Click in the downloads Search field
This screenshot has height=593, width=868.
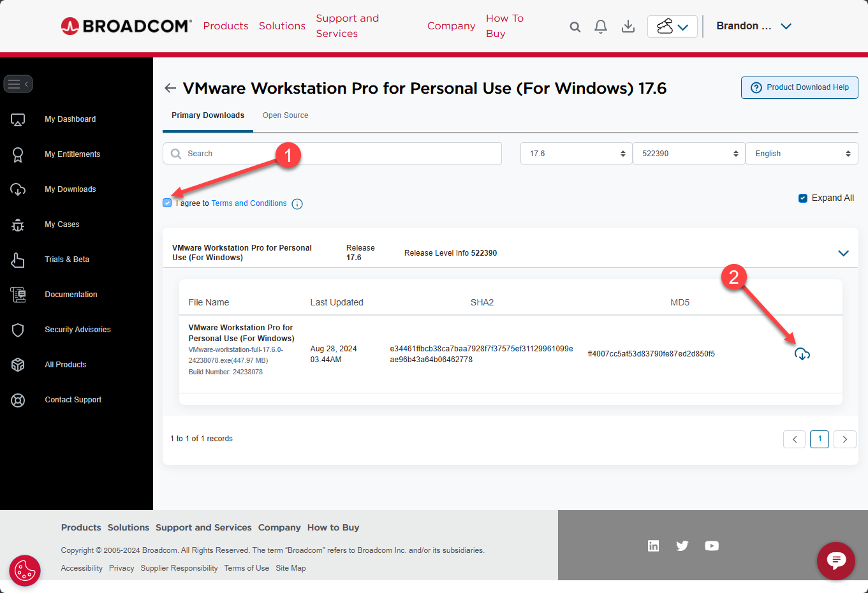click(x=332, y=154)
